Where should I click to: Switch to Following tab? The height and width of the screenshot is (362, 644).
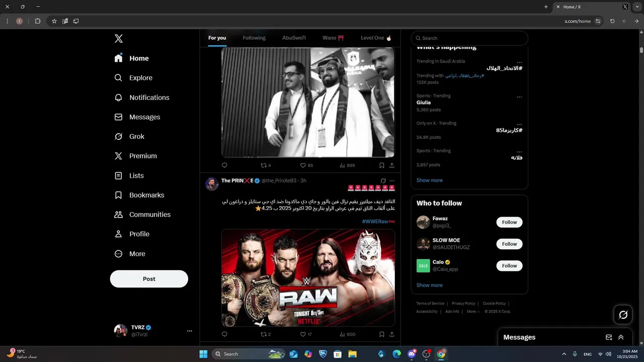[254, 38]
